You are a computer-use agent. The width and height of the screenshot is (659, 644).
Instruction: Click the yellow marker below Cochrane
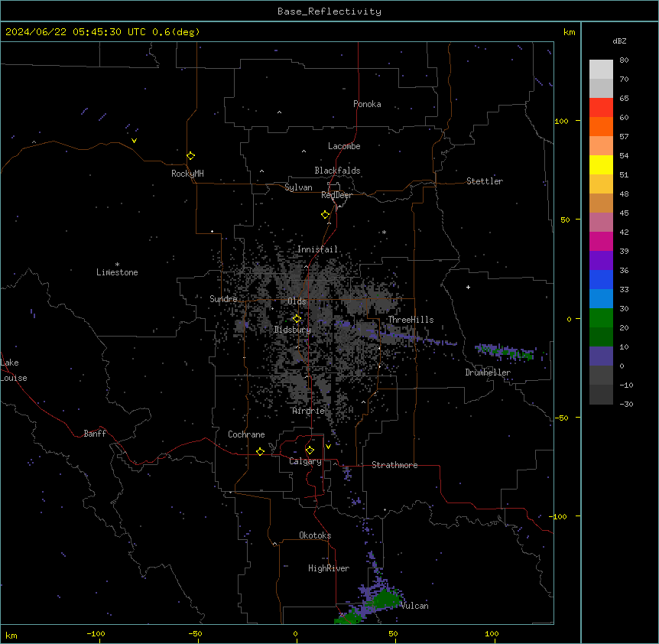pyautogui.click(x=260, y=451)
